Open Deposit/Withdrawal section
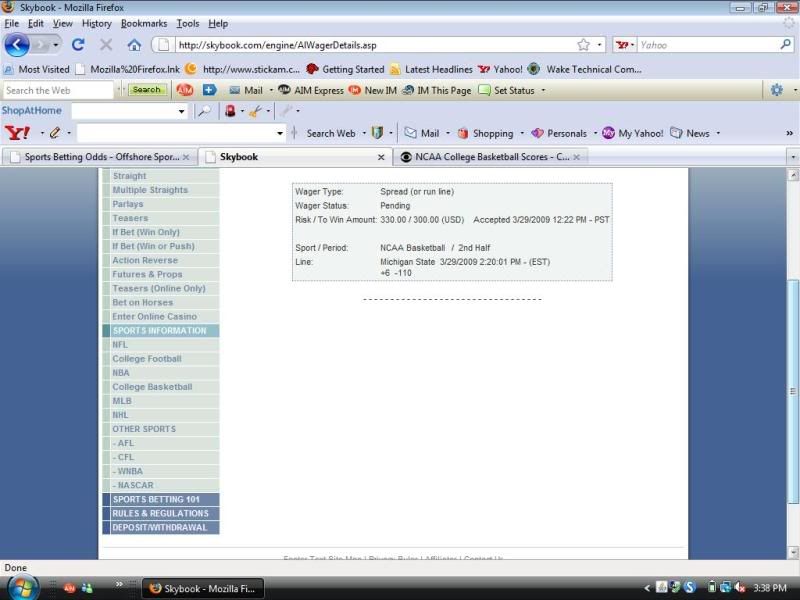 click(x=161, y=528)
